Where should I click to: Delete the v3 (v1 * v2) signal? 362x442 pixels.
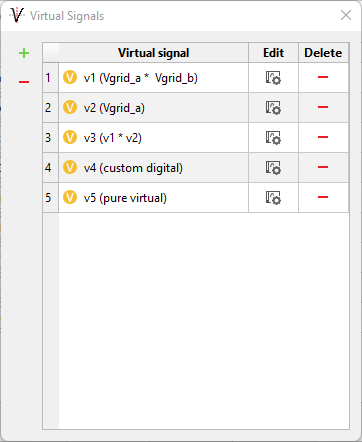(323, 137)
